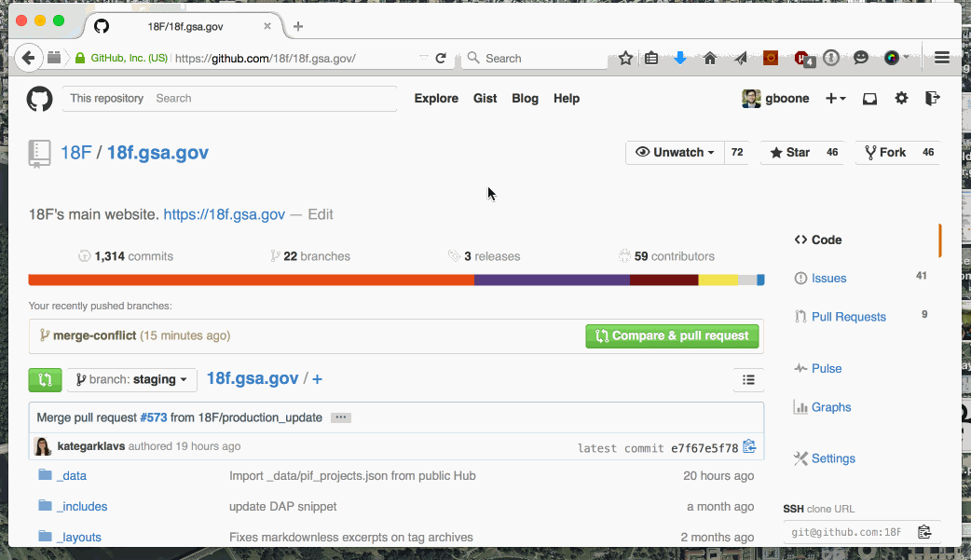This screenshot has height=560, width=971.
Task: View the 1,314 commits
Action: tap(126, 256)
